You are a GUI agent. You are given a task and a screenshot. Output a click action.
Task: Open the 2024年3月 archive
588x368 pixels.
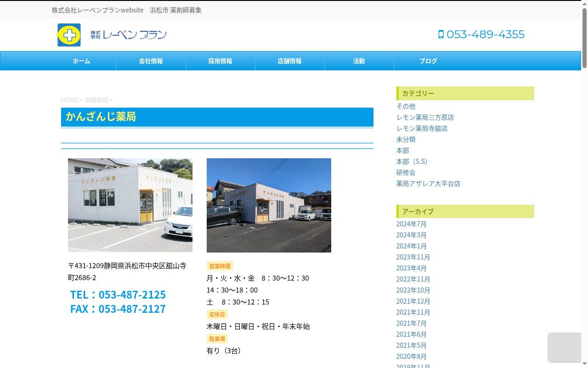coord(412,235)
